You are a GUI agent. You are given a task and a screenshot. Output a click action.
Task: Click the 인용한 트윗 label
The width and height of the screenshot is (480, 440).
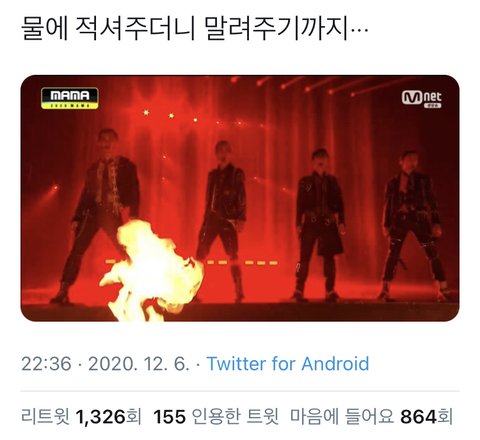(235, 417)
